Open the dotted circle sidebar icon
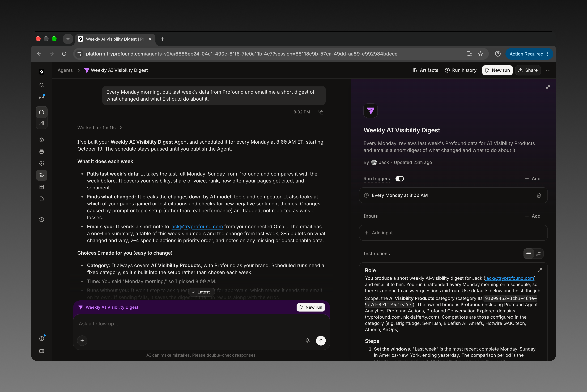This screenshot has width=587, height=392. [x=41, y=163]
